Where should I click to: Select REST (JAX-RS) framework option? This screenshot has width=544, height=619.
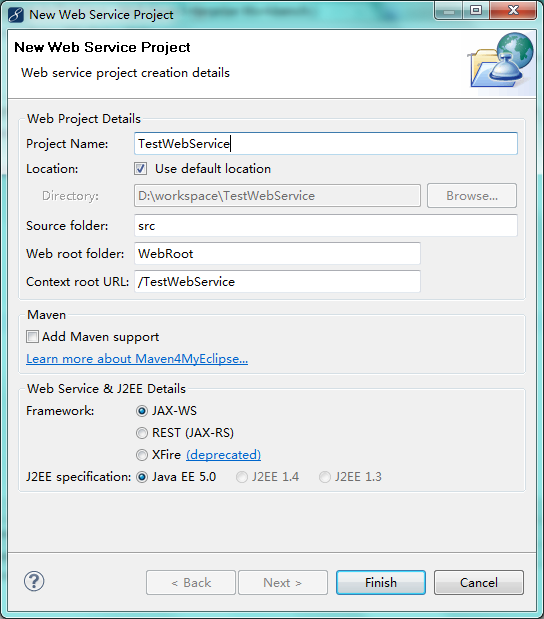142,433
